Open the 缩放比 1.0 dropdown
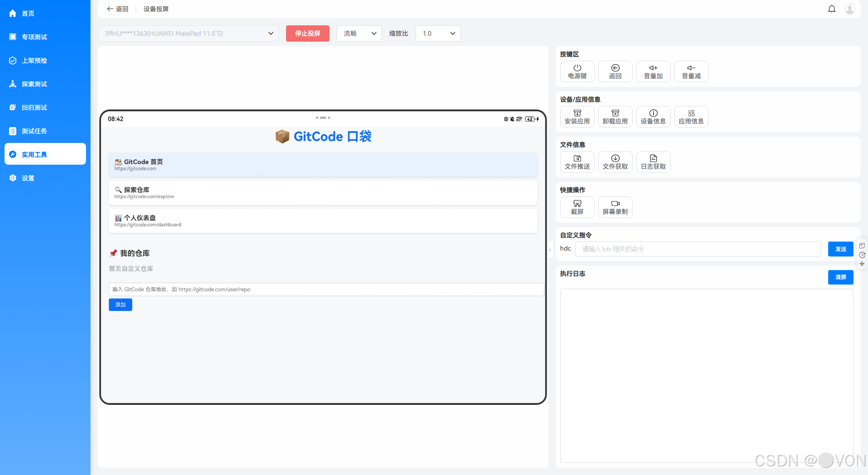The width and height of the screenshot is (868, 475). (438, 33)
